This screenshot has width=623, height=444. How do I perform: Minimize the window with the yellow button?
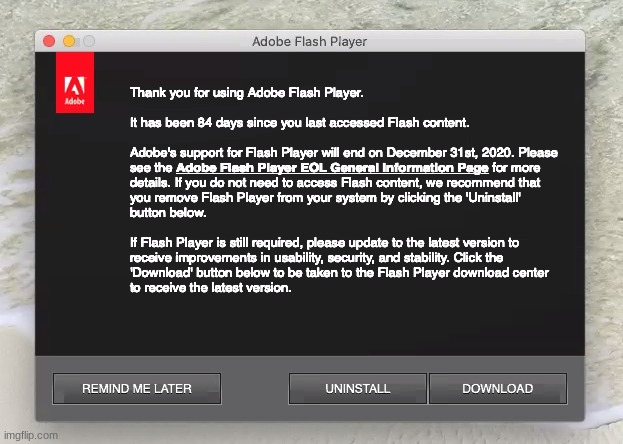pos(69,41)
